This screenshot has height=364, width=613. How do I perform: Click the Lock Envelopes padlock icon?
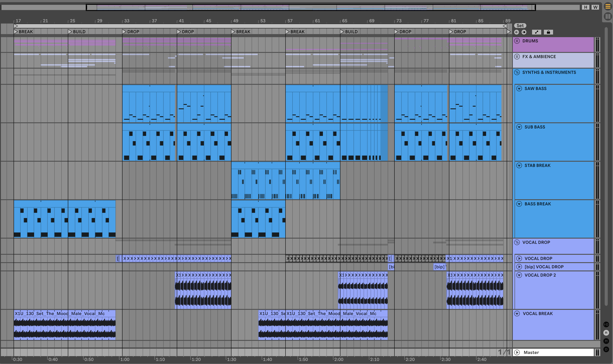click(x=548, y=32)
